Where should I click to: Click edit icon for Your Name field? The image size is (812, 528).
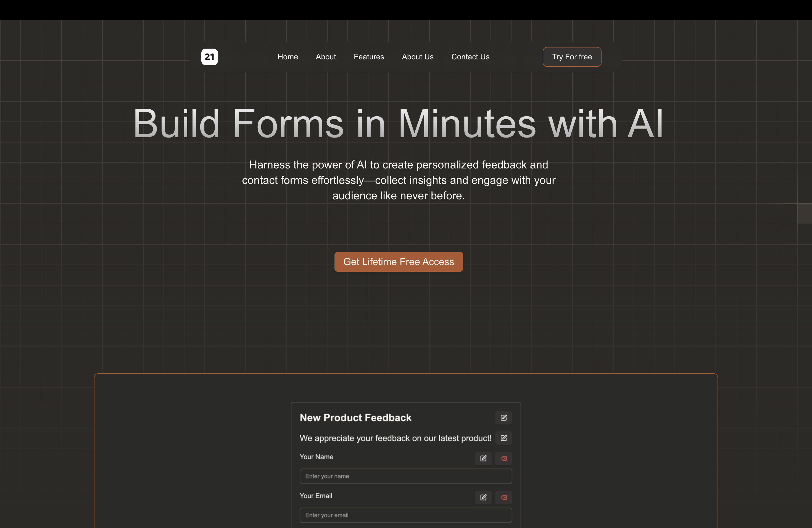483,458
